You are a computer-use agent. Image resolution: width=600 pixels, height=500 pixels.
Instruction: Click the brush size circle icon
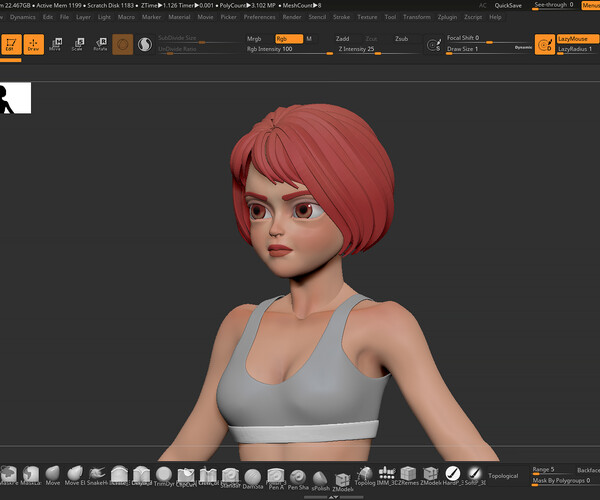(434, 45)
